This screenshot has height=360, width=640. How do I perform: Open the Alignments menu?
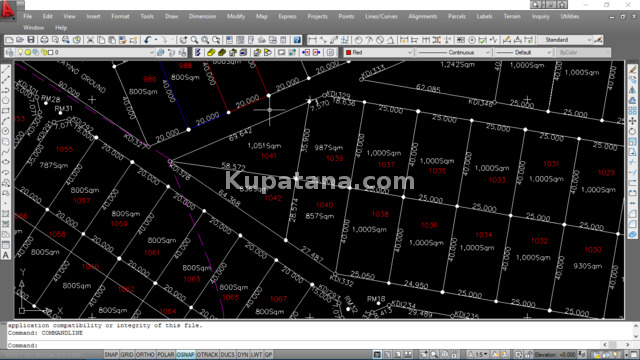point(422,16)
